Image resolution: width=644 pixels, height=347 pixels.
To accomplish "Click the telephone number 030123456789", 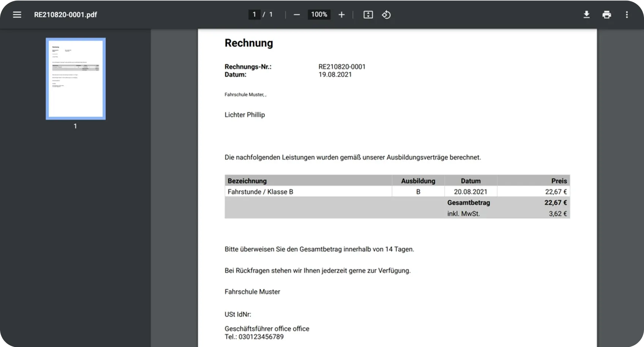I will coord(261,337).
